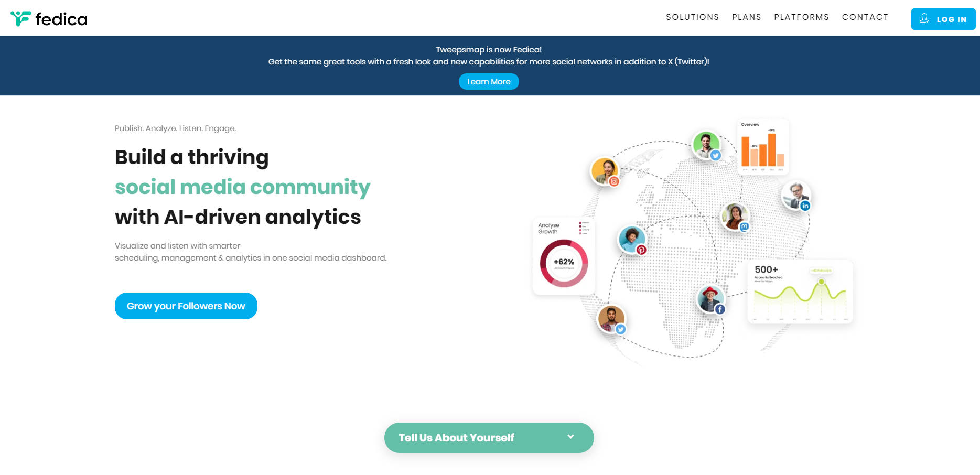
Task: Click the Fedica logo
Action: [x=49, y=19]
